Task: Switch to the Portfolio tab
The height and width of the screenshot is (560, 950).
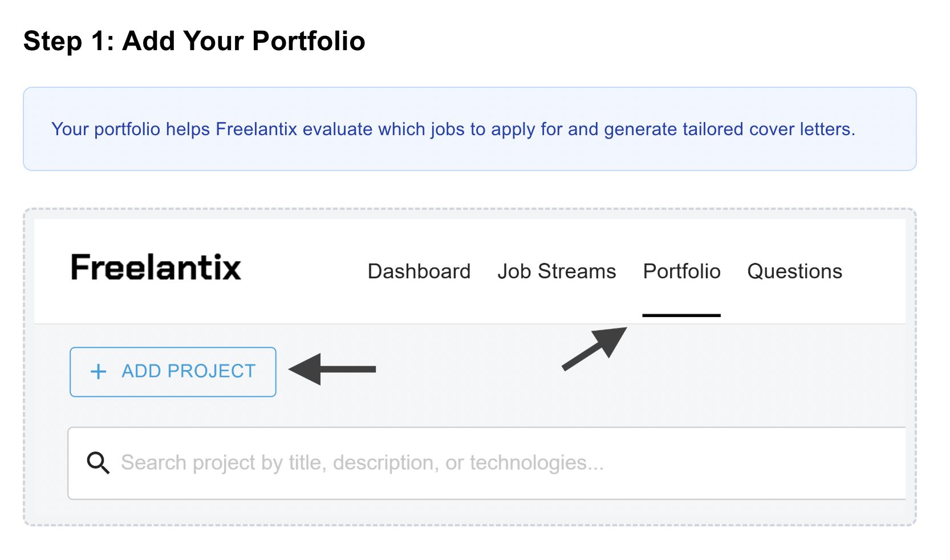Action: [682, 271]
